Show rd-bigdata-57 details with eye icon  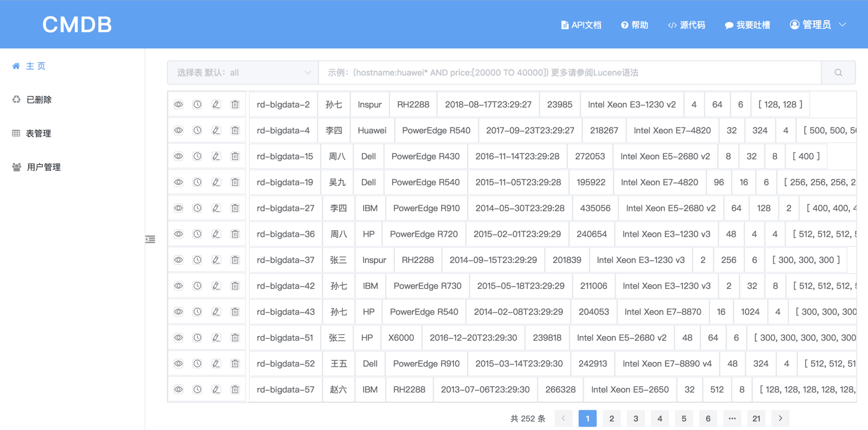tap(178, 389)
